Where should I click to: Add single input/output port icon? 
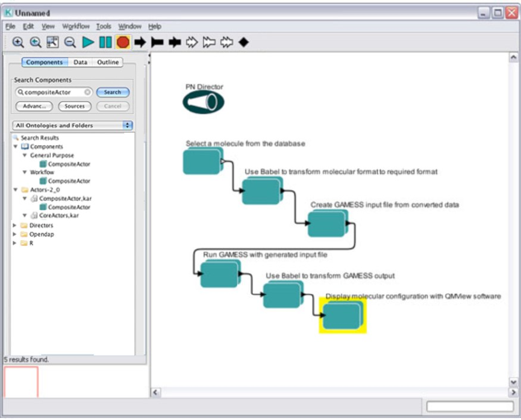[x=175, y=42]
